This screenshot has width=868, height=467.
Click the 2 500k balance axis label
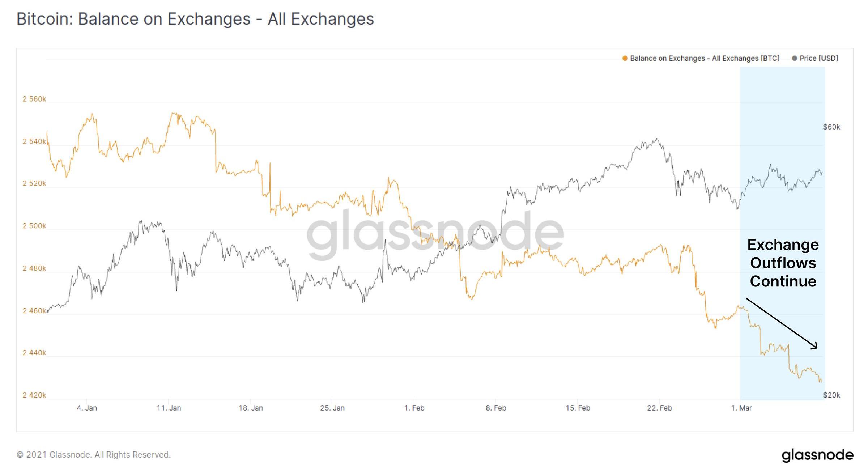(x=34, y=226)
